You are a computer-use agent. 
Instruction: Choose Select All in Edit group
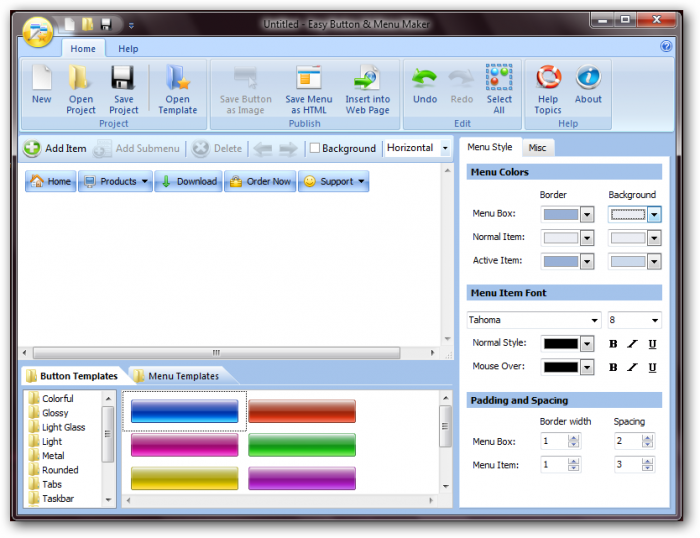pos(499,89)
